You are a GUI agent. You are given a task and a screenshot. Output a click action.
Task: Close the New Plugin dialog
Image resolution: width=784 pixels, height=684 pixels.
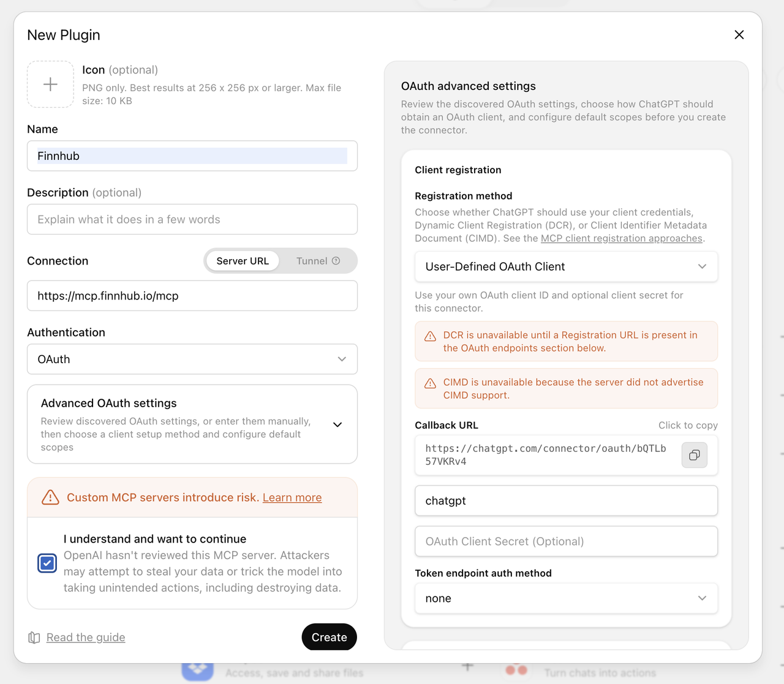(739, 35)
